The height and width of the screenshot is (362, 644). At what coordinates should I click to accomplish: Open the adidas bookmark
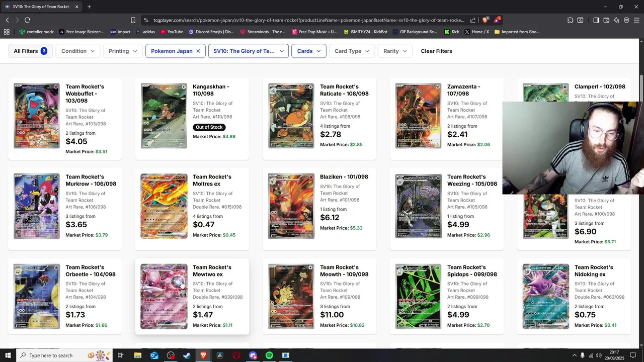tap(145, 32)
